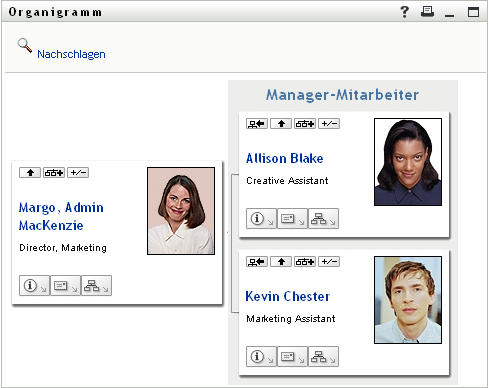Toggle expand/collapse on Kevin Chester's card

pos(329,262)
